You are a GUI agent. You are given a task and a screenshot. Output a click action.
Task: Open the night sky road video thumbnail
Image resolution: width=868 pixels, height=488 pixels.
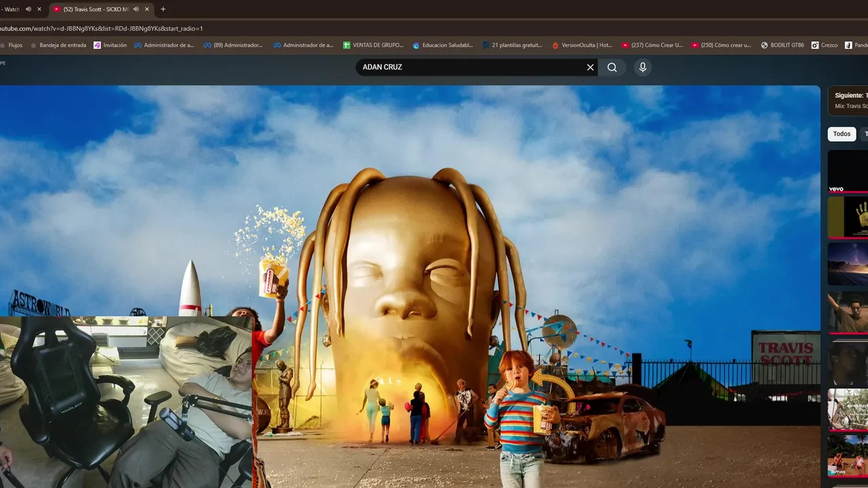click(848, 264)
